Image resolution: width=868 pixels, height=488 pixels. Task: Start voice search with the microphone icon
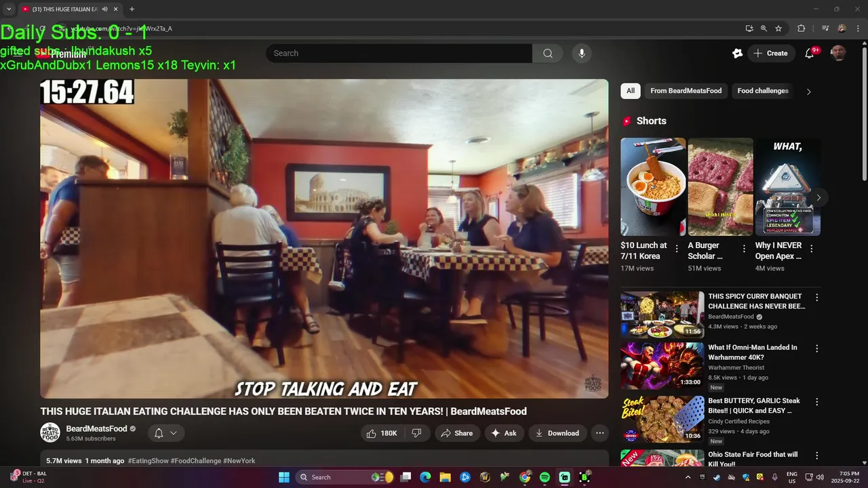click(581, 54)
